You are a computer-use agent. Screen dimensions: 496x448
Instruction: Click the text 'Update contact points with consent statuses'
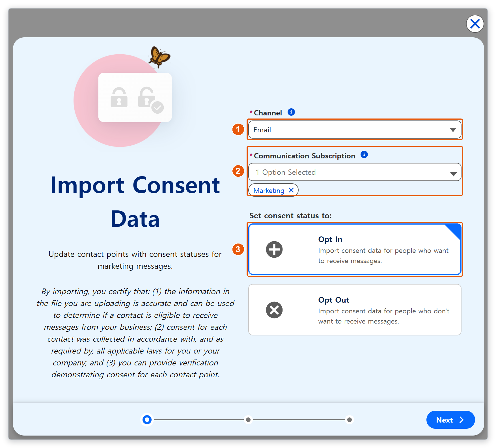(129, 254)
